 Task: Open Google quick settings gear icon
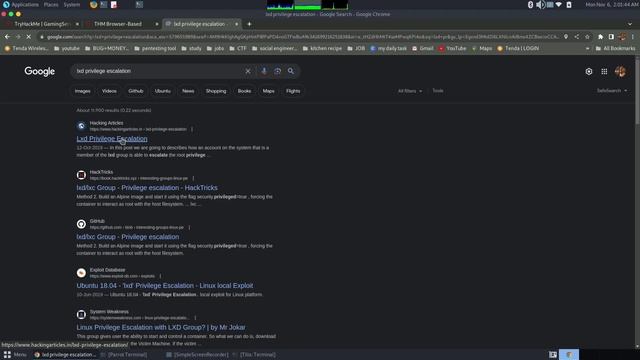589,71
